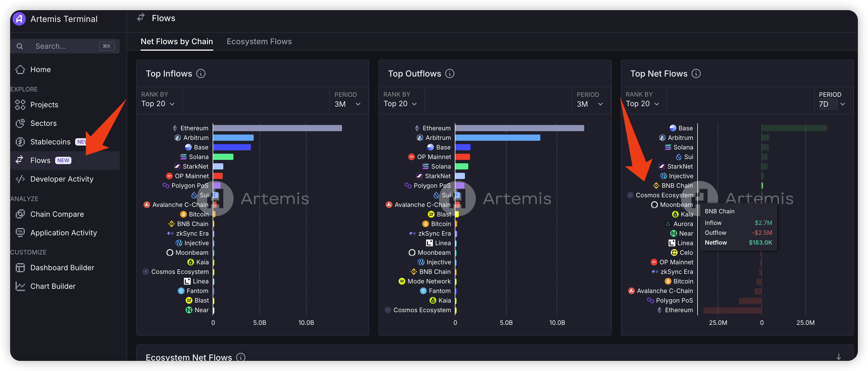Click the Top Outflows info icon
The height and width of the screenshot is (371, 868).
[x=449, y=73]
